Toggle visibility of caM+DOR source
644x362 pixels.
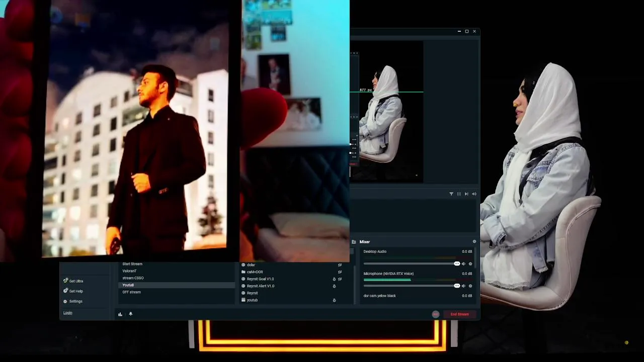(x=340, y=272)
